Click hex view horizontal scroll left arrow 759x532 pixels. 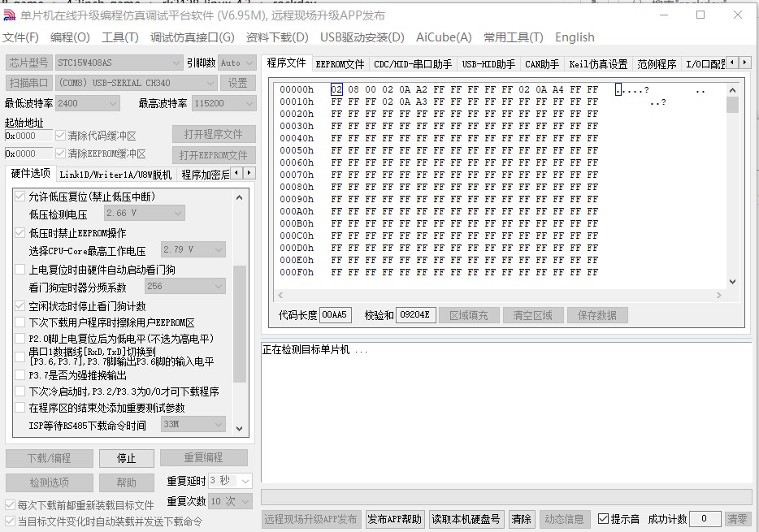point(280,295)
